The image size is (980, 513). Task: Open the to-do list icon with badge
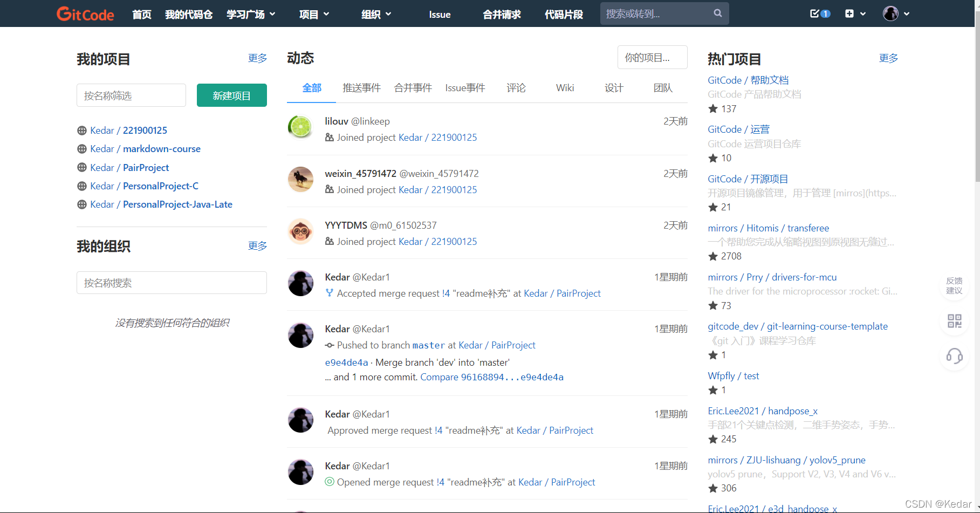pyautogui.click(x=820, y=13)
